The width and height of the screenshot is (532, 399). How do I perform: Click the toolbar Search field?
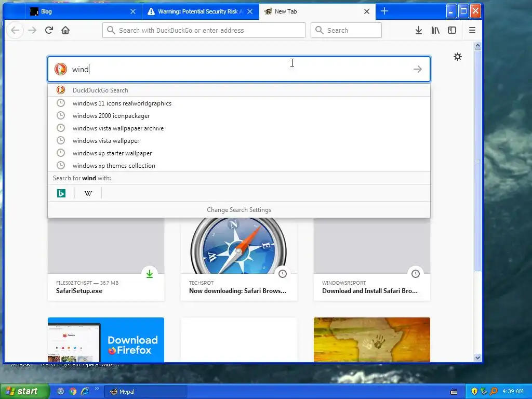click(346, 30)
